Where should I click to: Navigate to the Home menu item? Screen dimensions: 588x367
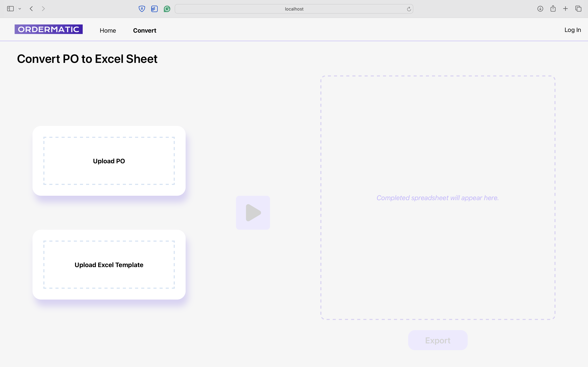click(x=108, y=31)
